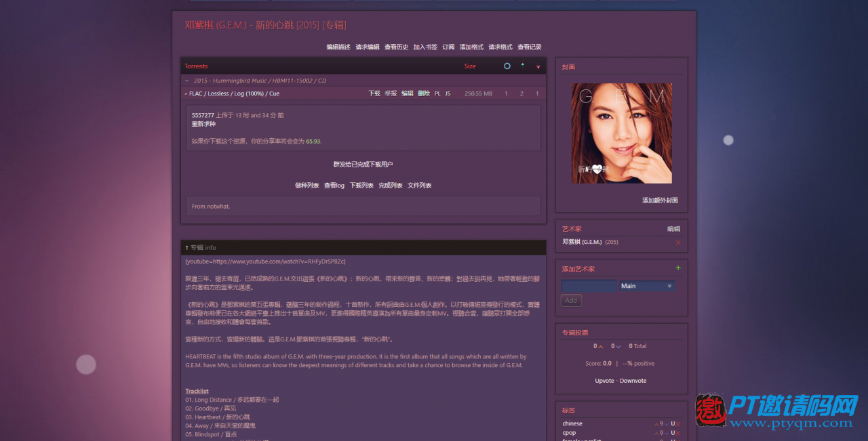Click 加入书签 to bookmark album

[x=425, y=47]
